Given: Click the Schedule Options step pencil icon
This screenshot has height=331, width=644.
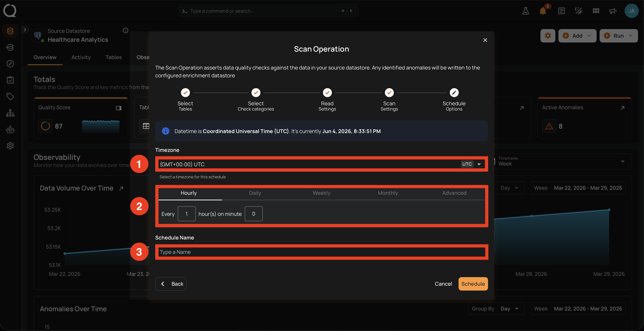Looking at the screenshot, I should (x=454, y=93).
